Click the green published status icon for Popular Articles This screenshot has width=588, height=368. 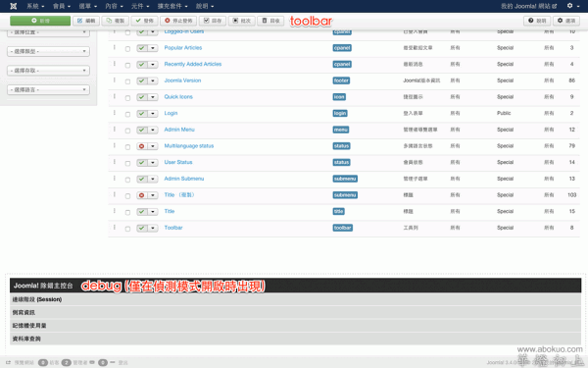142,48
